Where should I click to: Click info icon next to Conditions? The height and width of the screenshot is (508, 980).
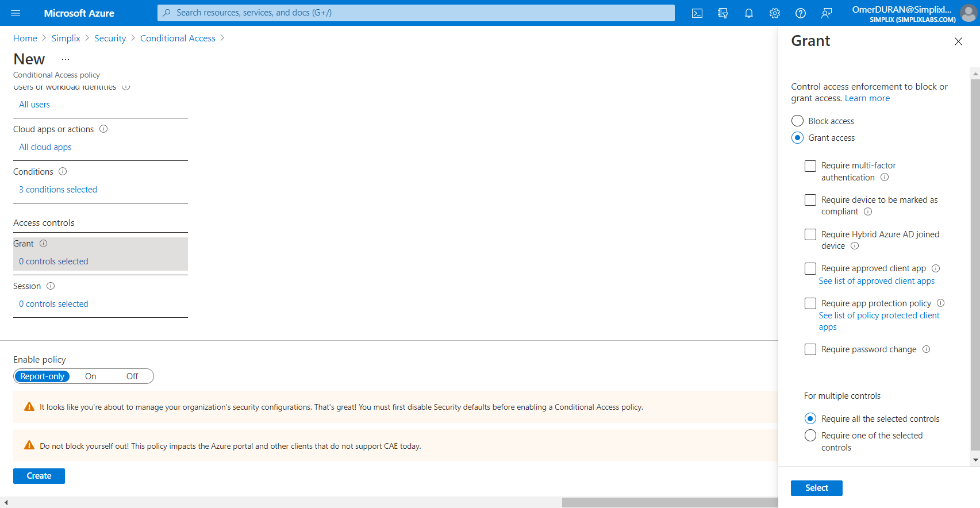pos(63,171)
